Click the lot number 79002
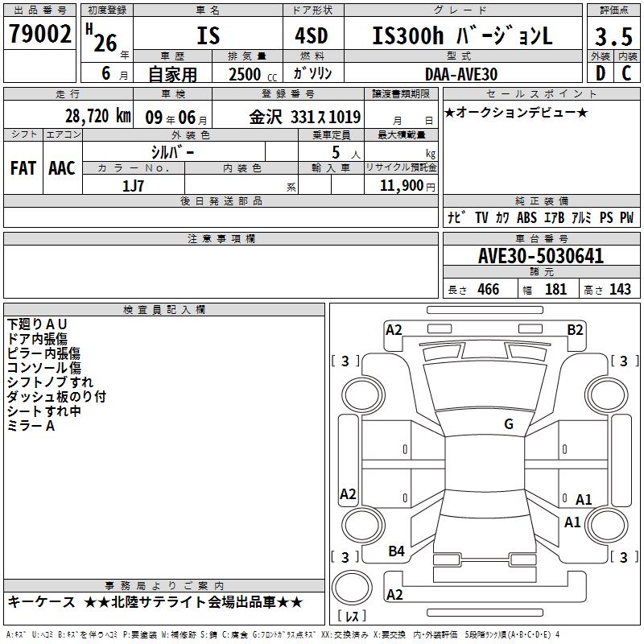644x644 pixels. pos(40,36)
